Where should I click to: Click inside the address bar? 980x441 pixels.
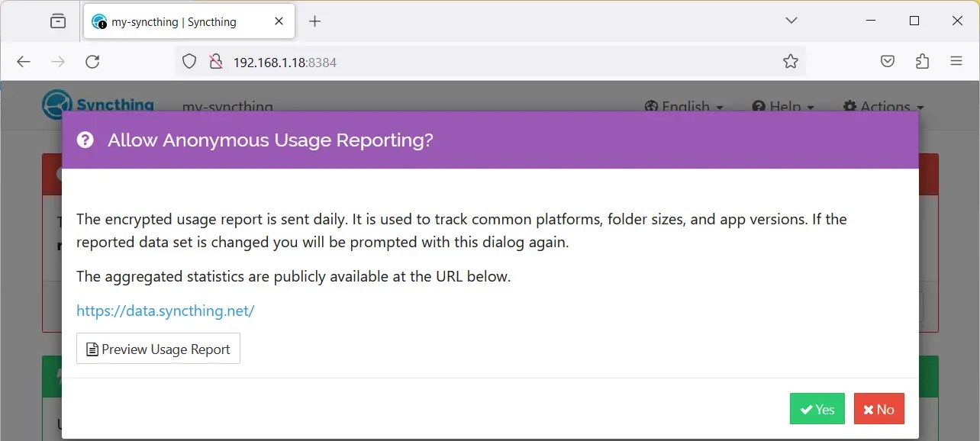pos(458,61)
